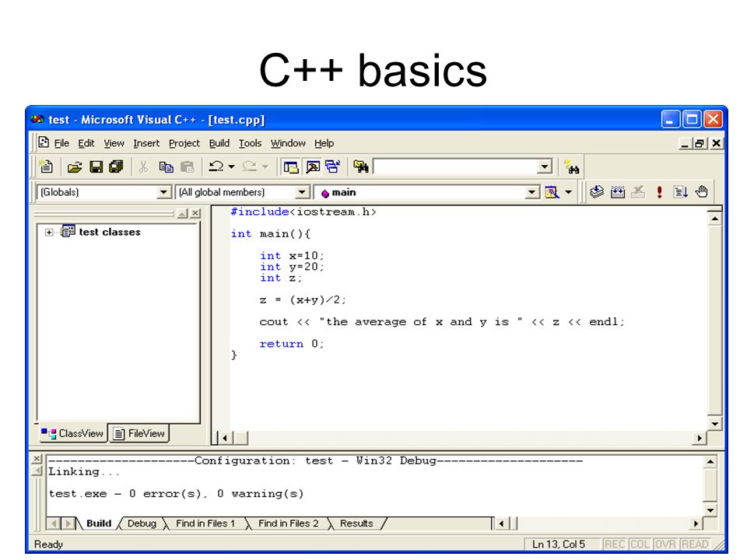This screenshot has width=747, height=560.
Task: Select the Build output tab
Action: tap(99, 523)
